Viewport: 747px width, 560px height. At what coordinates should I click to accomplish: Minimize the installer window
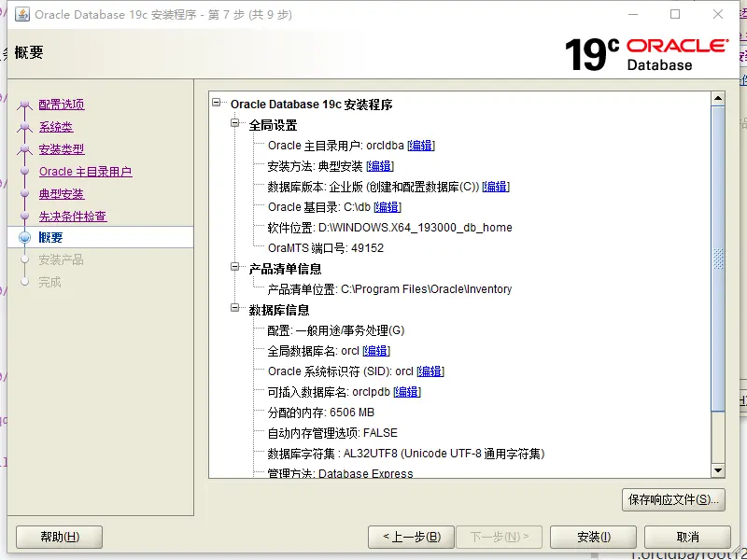(x=633, y=14)
